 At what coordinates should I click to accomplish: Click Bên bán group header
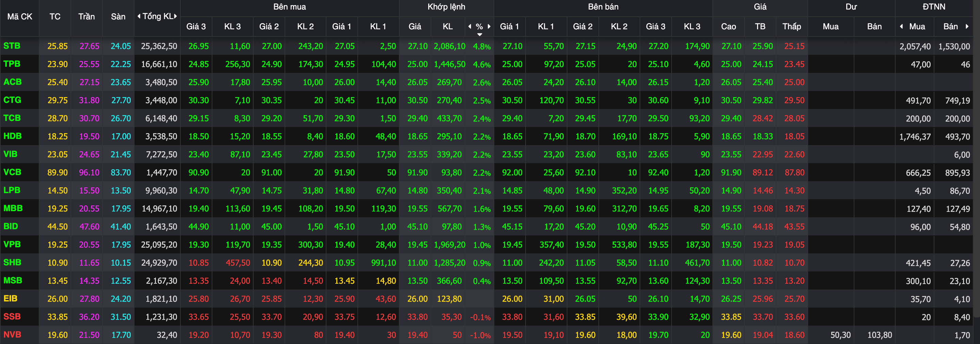603,7
